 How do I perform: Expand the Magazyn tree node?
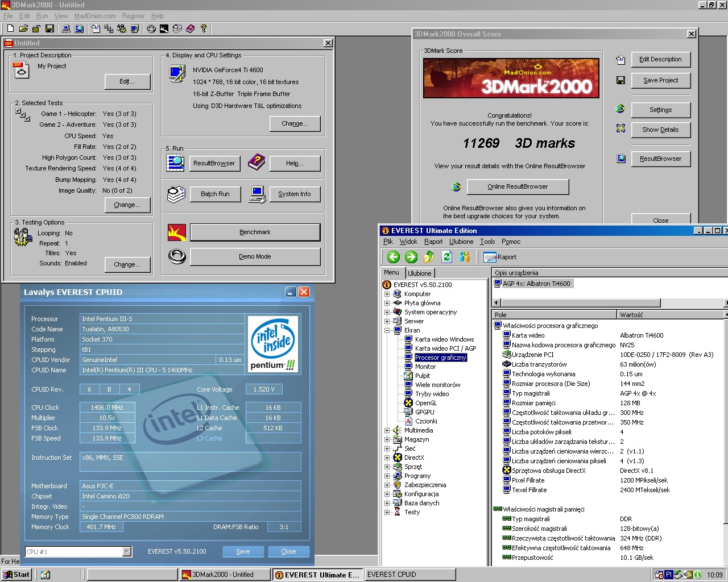[x=387, y=439]
